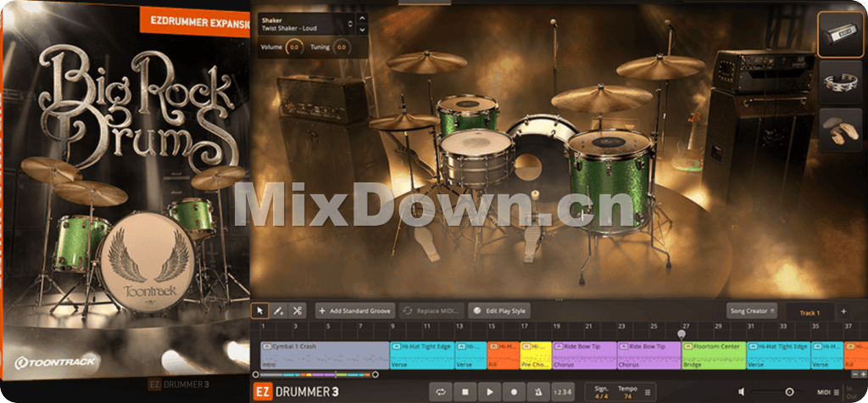Select the arrow pointer tool
Screen dimensions: 868x403
pos(259,311)
